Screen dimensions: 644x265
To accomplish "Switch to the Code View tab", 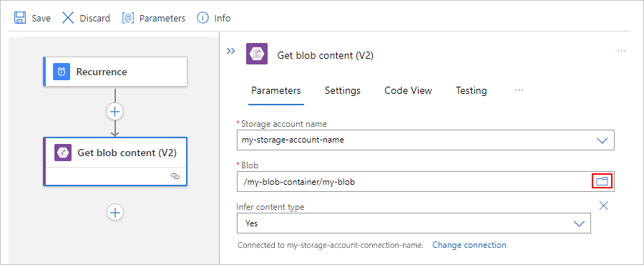I will (x=409, y=90).
